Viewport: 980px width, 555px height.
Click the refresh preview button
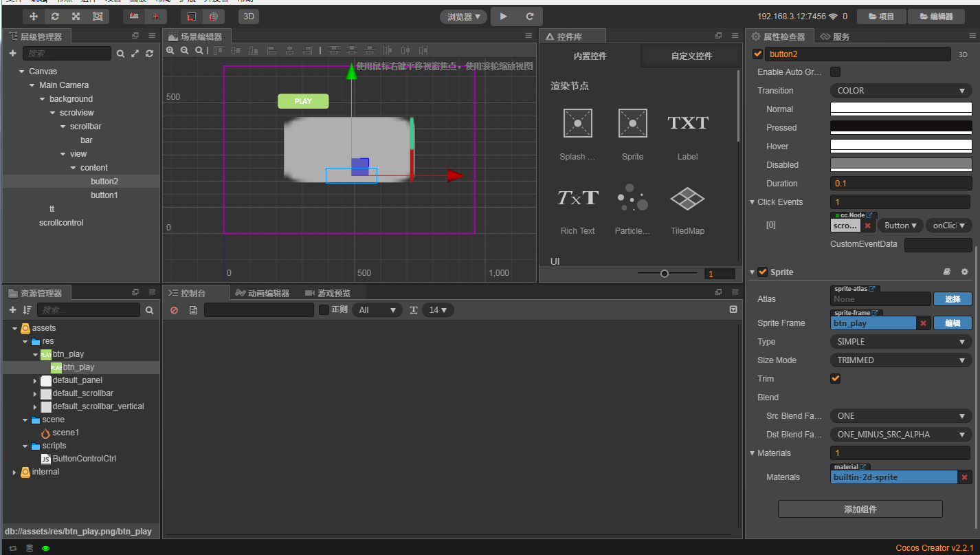click(x=530, y=17)
